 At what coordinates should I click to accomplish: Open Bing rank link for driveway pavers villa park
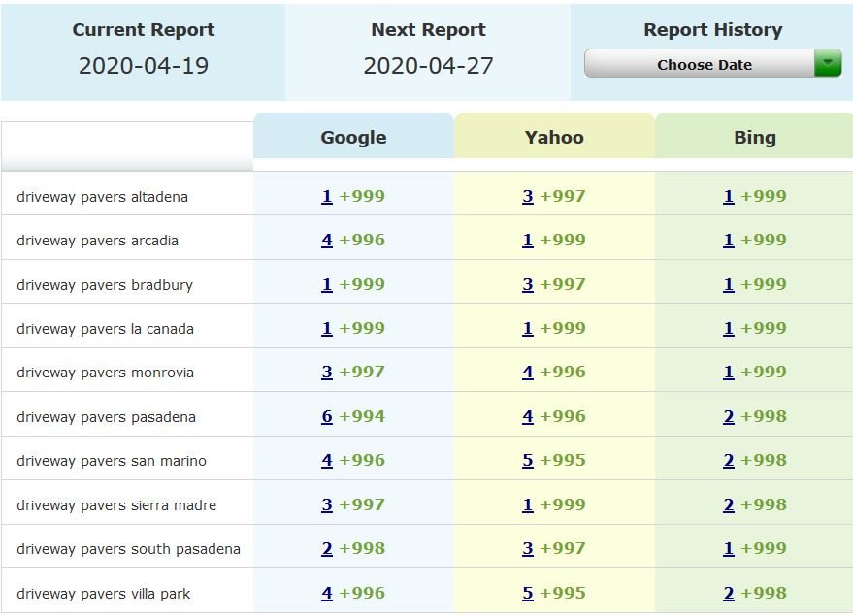(x=729, y=593)
